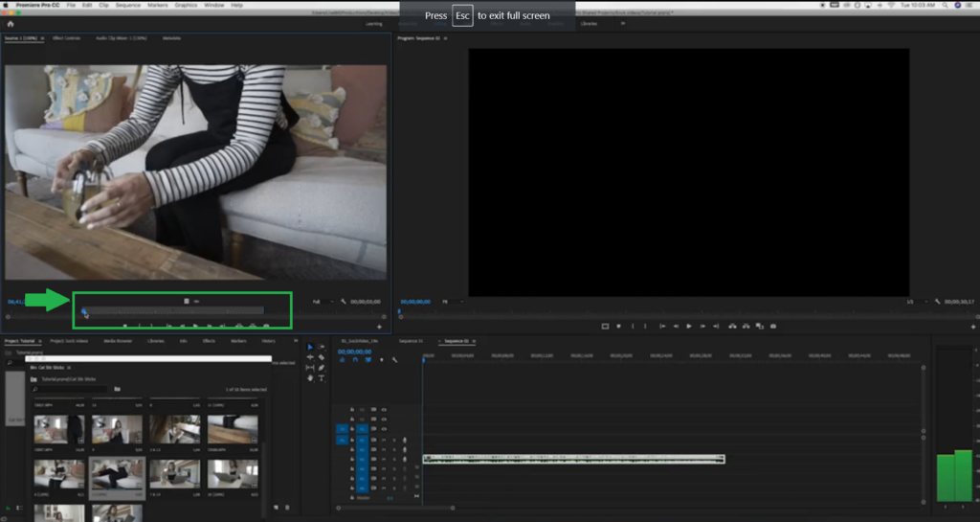
Task: Solo the A1 audio track
Action: pos(393,440)
